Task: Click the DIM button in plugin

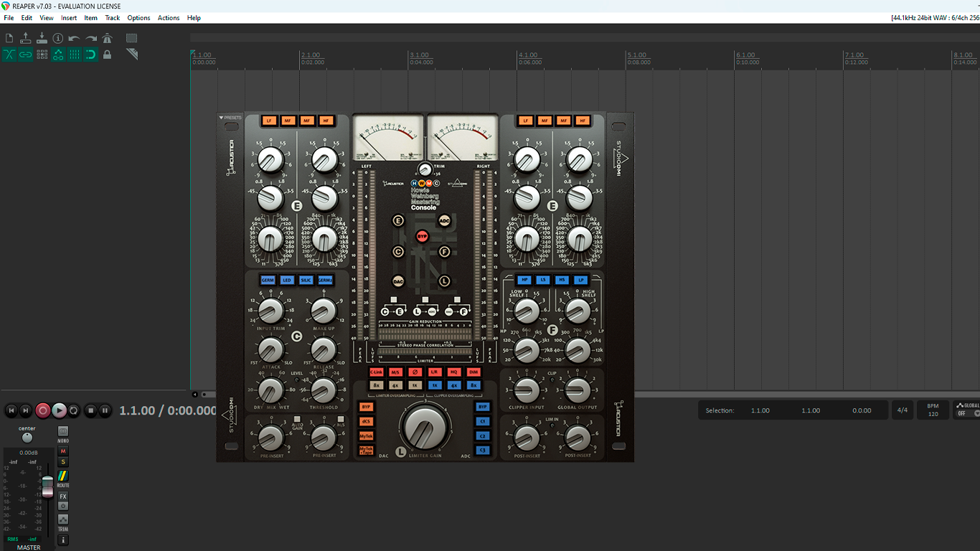Action: point(473,372)
